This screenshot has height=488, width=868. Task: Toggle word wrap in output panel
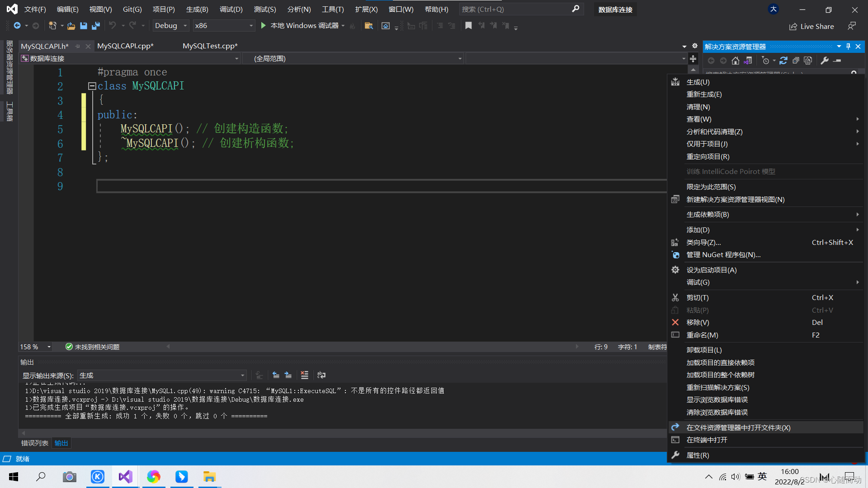(321, 375)
